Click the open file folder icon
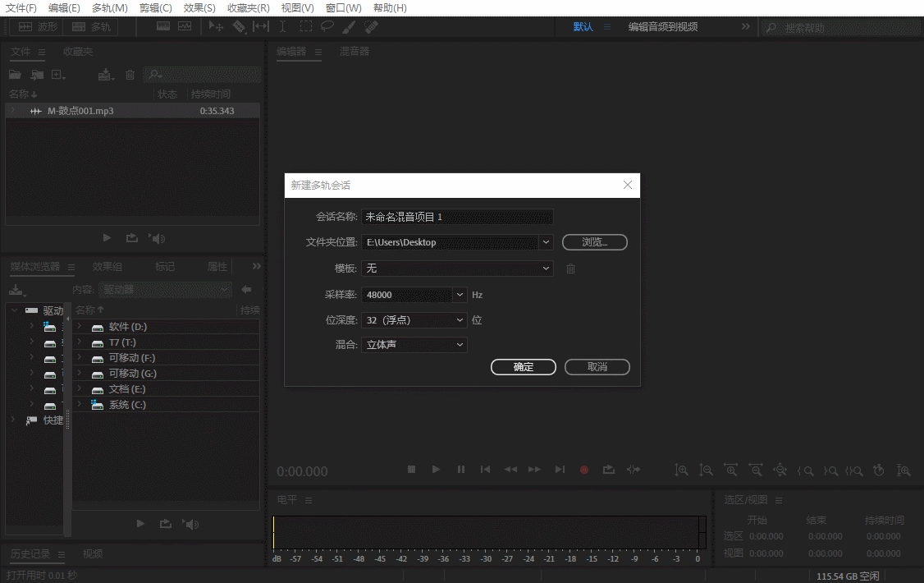Viewport: 924px width, 583px height. pyautogui.click(x=15, y=75)
